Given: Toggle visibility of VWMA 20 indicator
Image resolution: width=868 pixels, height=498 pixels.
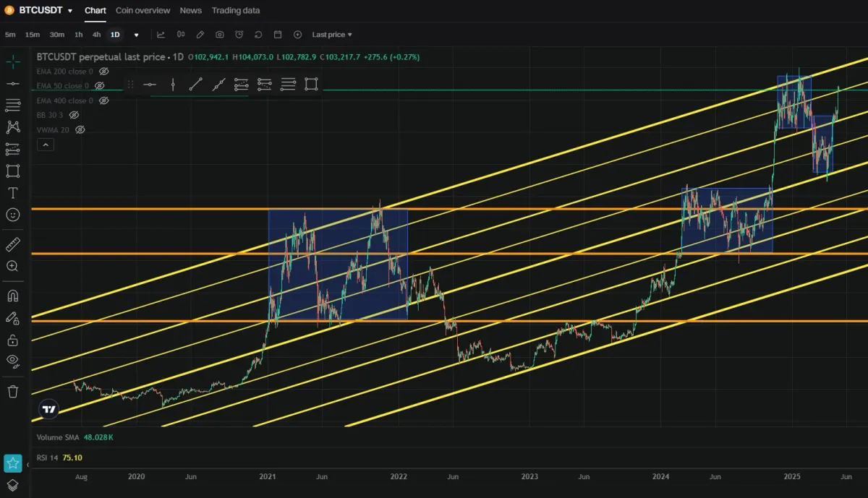Looking at the screenshot, I should (x=80, y=129).
